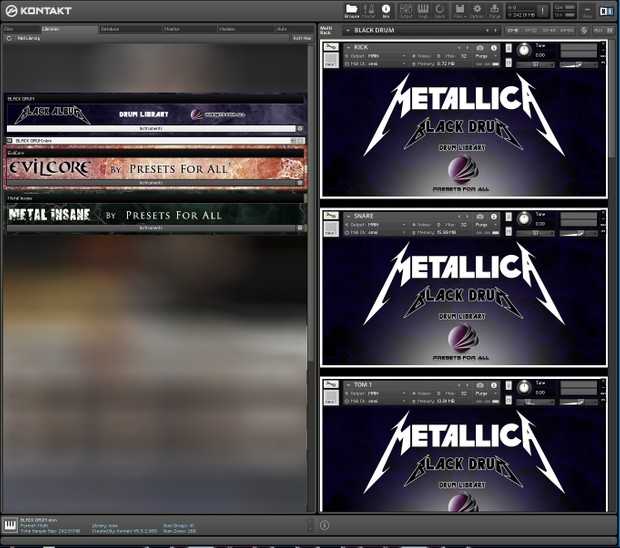This screenshot has width=620, height=548.
Task: Open SNARE instrument wrench edit mode
Action: coord(331,215)
